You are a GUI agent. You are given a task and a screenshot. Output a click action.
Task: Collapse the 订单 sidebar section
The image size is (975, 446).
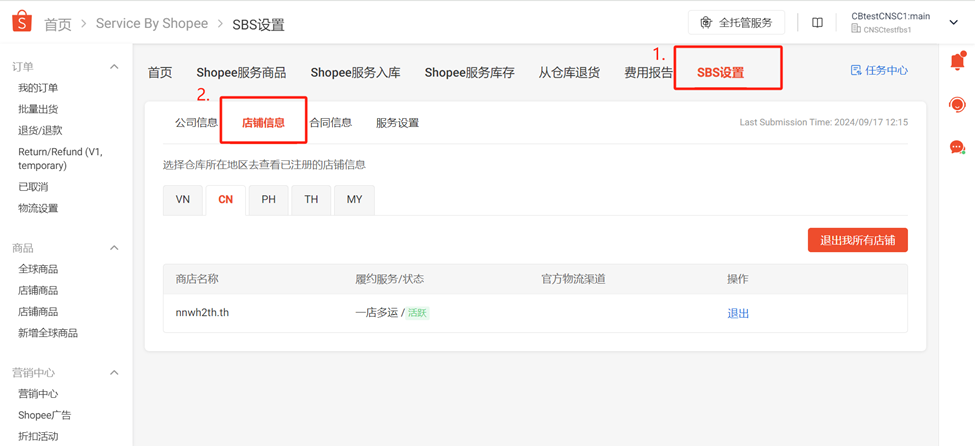click(x=114, y=67)
